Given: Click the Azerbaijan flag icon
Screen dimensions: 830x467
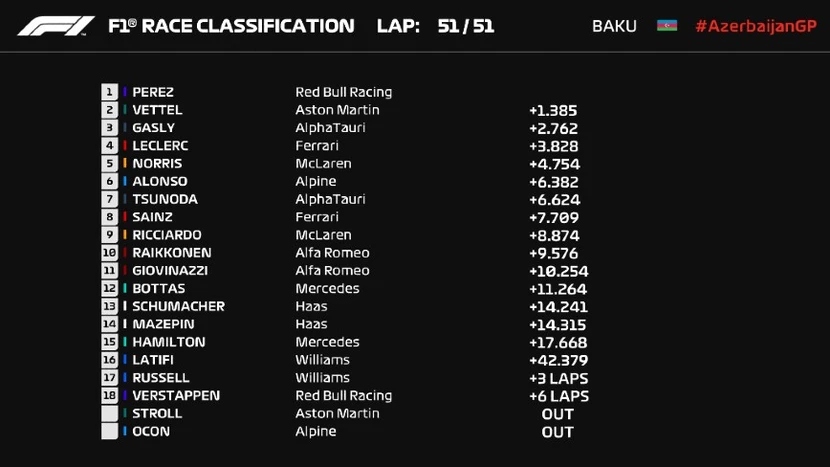Looking at the screenshot, I should 667,26.
